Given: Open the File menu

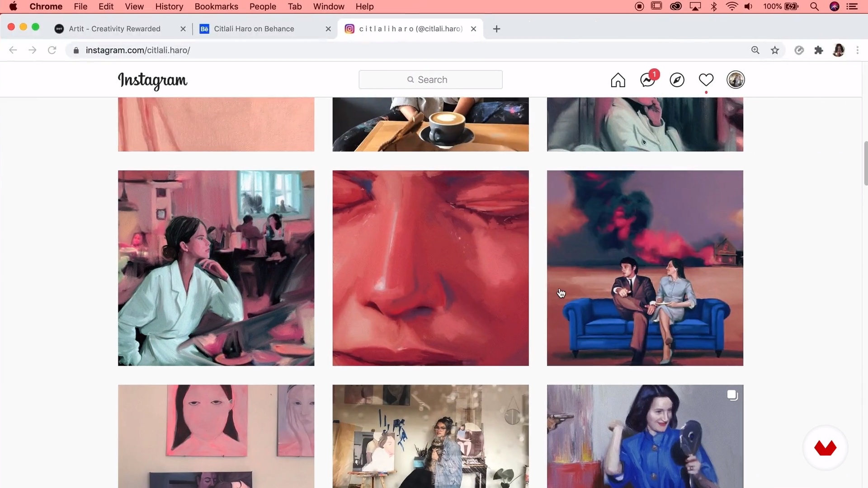Looking at the screenshot, I should (x=80, y=6).
